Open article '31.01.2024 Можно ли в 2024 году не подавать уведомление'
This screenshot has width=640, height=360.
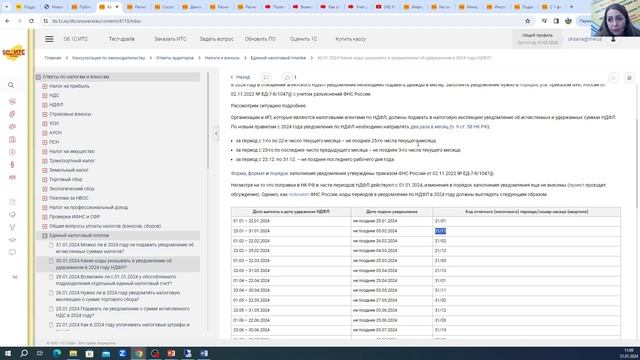pos(124,248)
